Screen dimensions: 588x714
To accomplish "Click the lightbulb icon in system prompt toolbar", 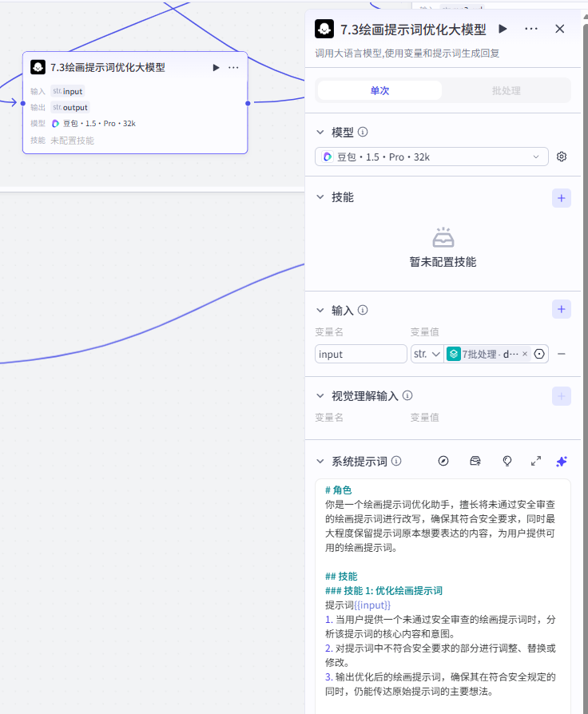I will 507,462.
